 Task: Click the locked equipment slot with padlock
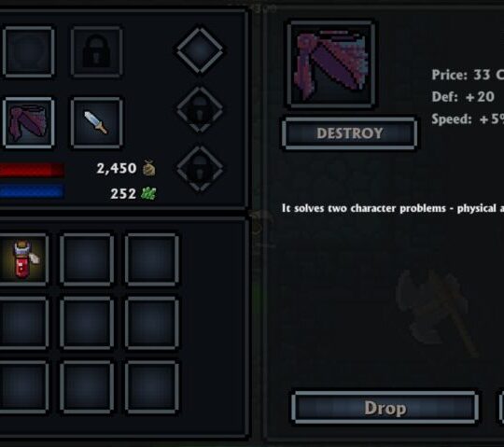tap(96, 51)
